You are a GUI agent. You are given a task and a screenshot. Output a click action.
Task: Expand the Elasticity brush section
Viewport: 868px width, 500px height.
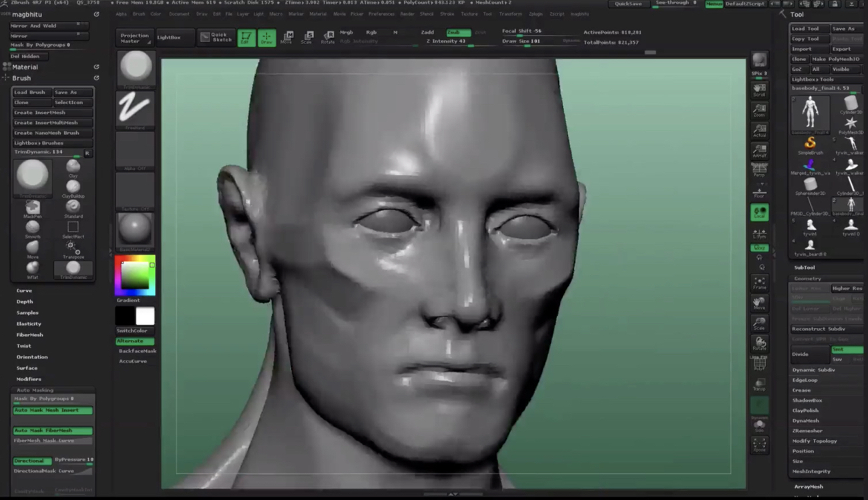point(29,324)
